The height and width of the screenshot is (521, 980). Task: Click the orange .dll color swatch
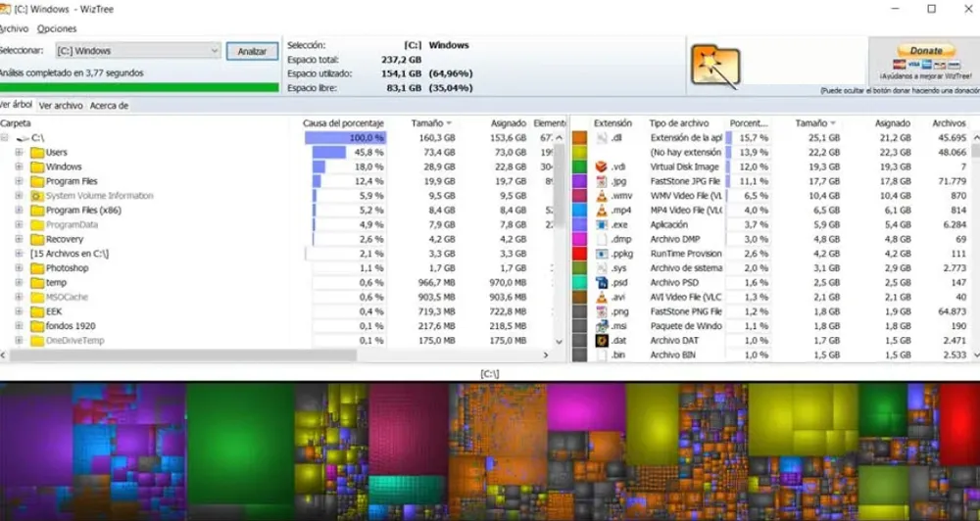[x=580, y=138]
